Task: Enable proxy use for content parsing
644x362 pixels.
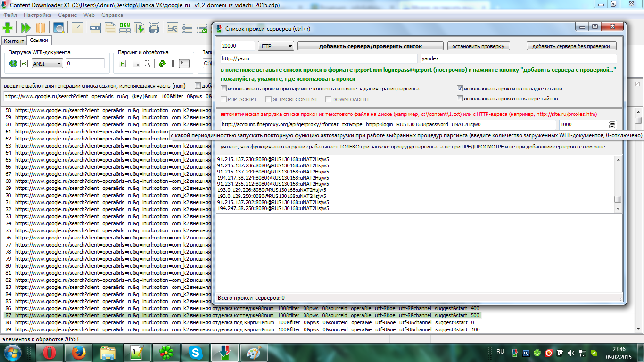Action: click(x=224, y=89)
